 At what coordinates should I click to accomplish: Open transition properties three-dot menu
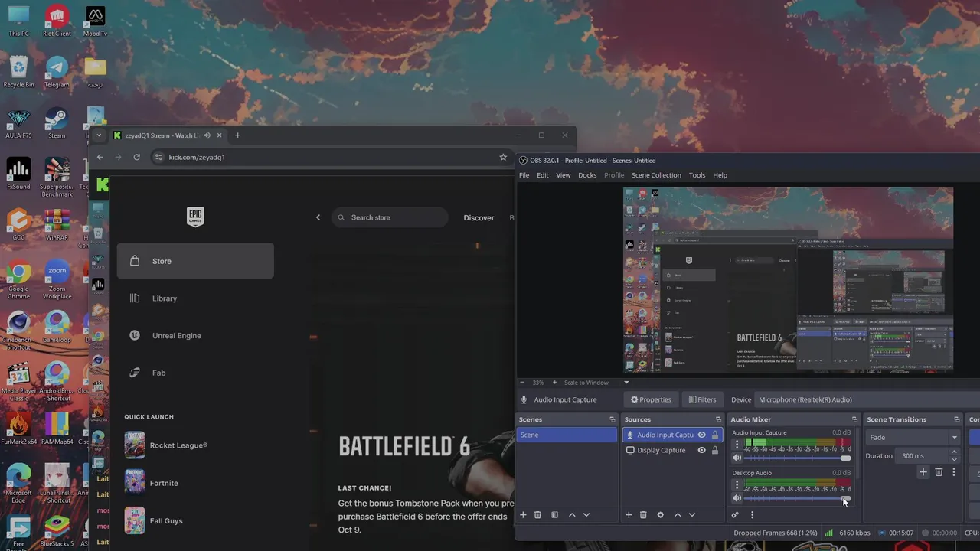click(x=954, y=472)
